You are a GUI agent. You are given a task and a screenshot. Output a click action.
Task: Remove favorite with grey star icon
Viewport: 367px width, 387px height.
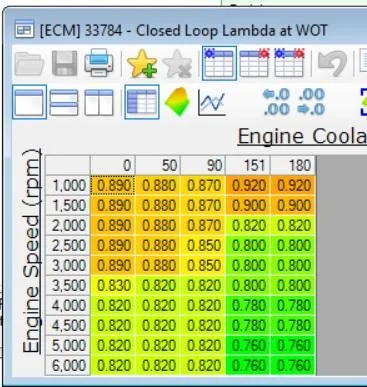(x=177, y=63)
